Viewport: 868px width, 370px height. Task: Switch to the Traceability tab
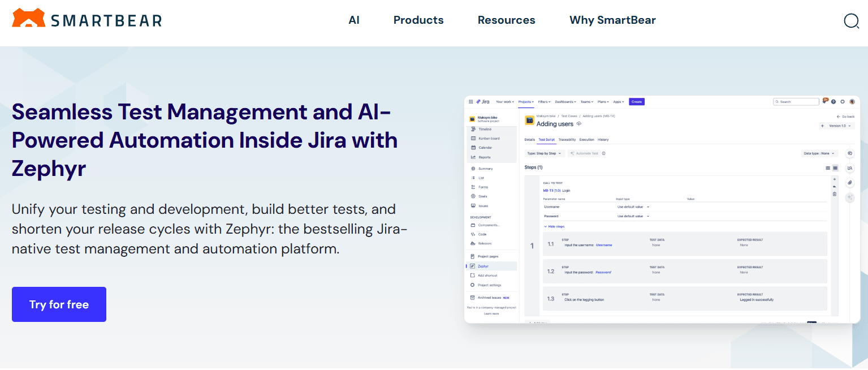tap(567, 139)
